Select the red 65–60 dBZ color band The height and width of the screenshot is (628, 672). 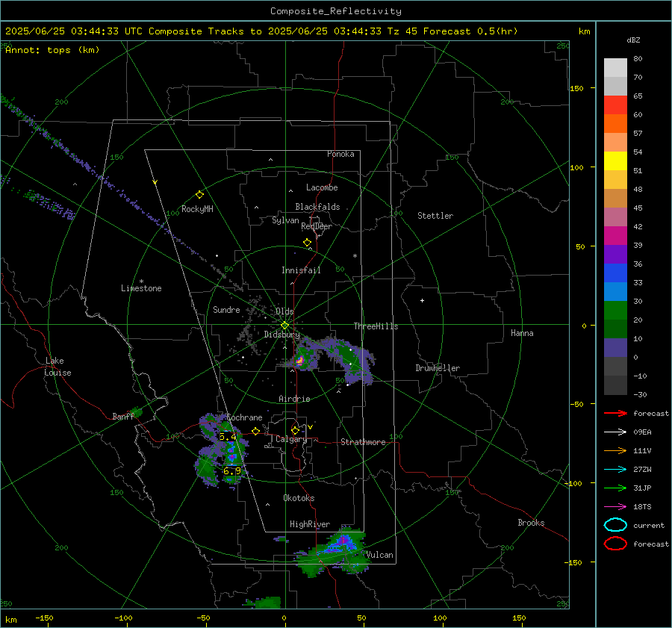615,105
